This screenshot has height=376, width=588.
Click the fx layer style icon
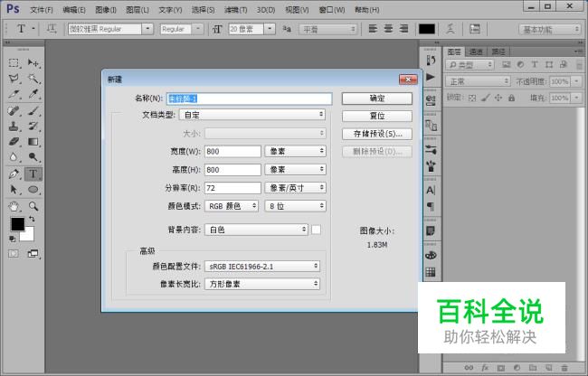point(485,368)
